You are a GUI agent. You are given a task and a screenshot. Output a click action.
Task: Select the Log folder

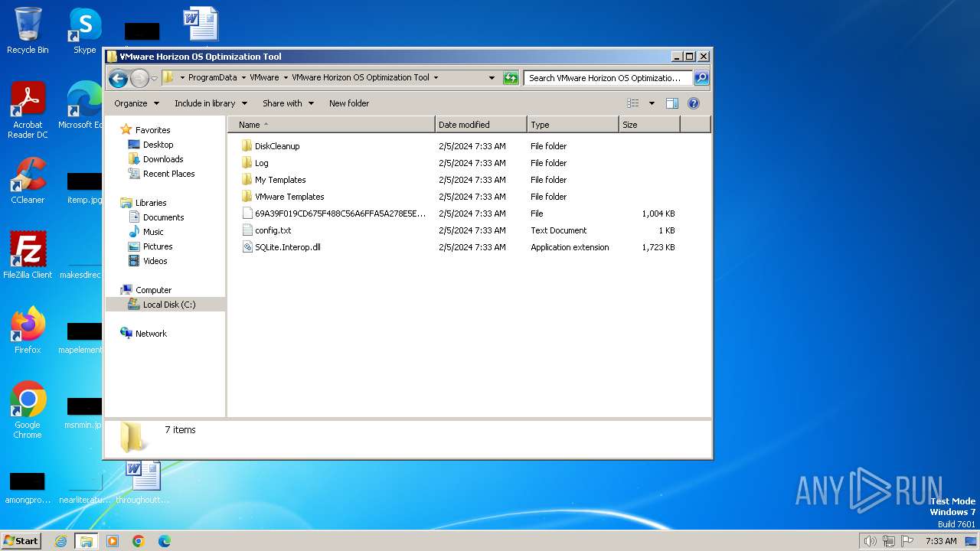click(261, 163)
